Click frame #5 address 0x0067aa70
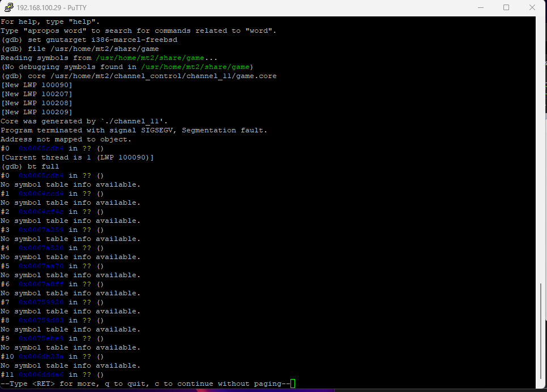547x392 pixels. [x=41, y=266]
